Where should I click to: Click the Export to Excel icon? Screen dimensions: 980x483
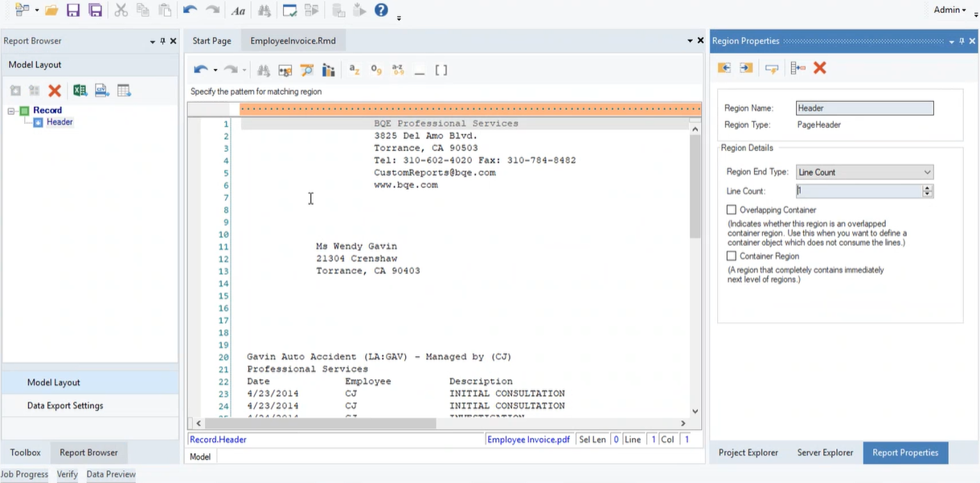point(80,91)
